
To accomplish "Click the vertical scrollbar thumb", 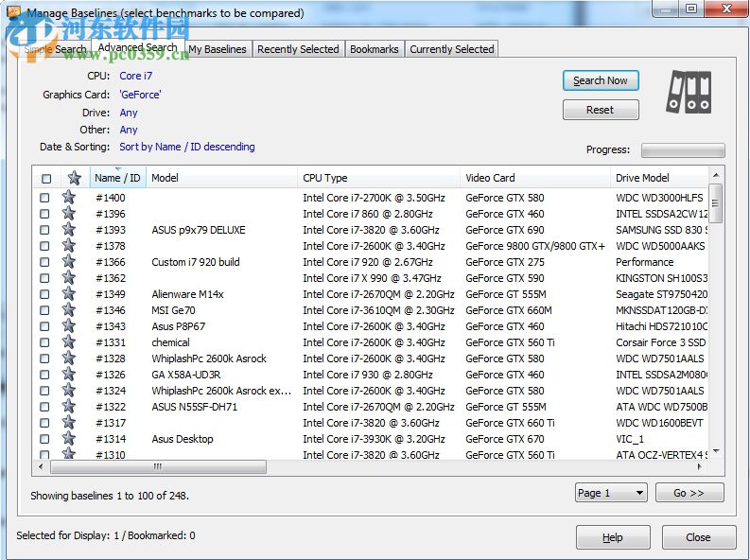I will (716, 203).
